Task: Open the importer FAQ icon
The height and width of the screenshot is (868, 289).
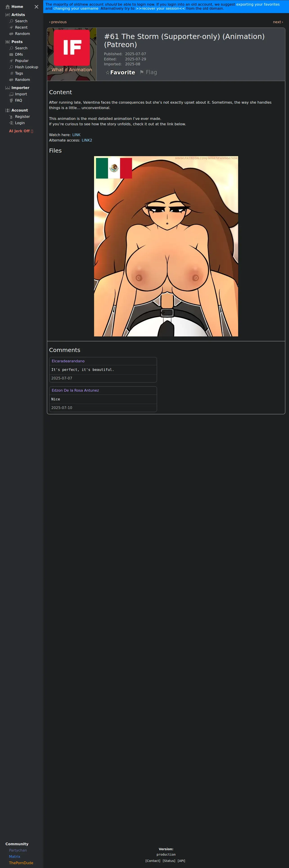Action: (x=11, y=101)
